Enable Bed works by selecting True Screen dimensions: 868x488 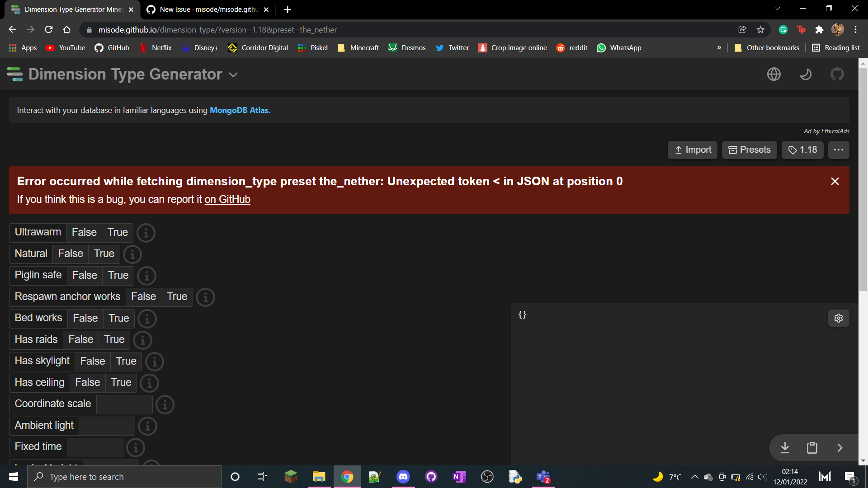(118, 318)
